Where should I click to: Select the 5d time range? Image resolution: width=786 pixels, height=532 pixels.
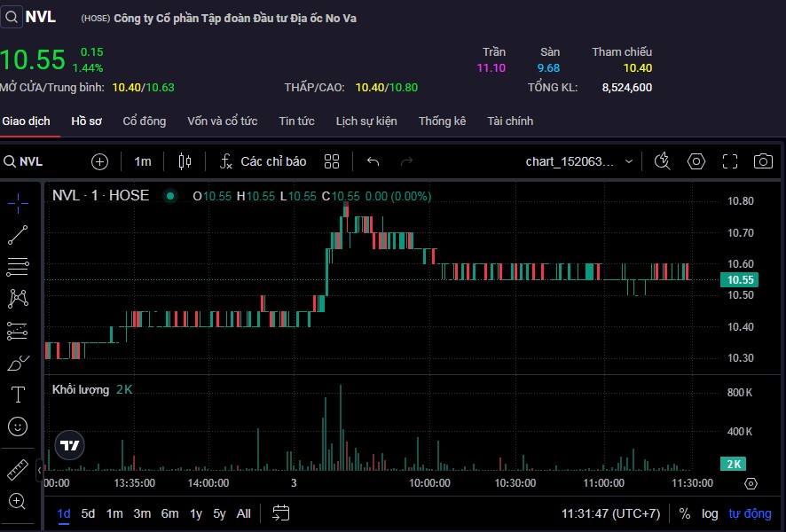tap(88, 513)
